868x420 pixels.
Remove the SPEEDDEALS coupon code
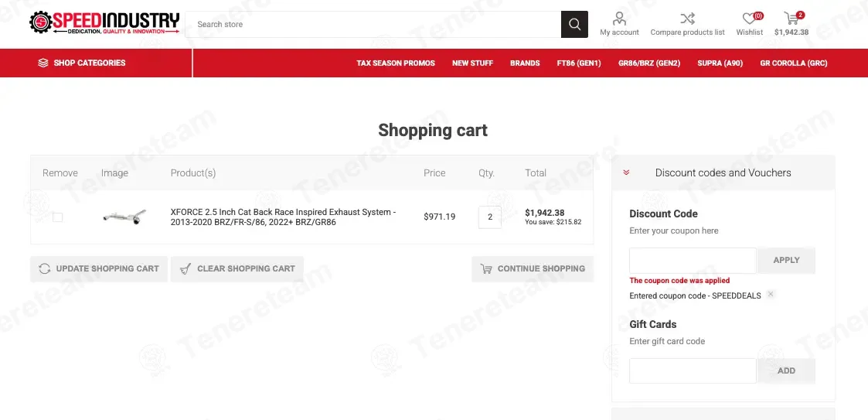771,294
